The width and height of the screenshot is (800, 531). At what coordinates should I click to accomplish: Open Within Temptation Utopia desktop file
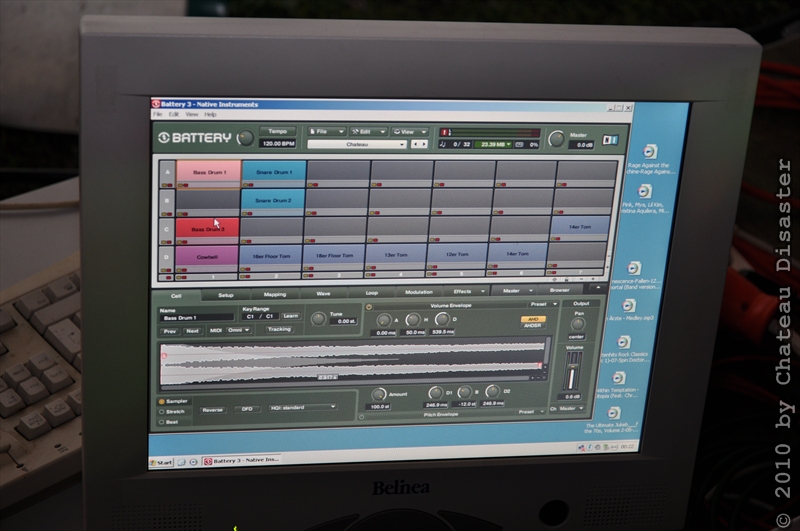point(618,385)
